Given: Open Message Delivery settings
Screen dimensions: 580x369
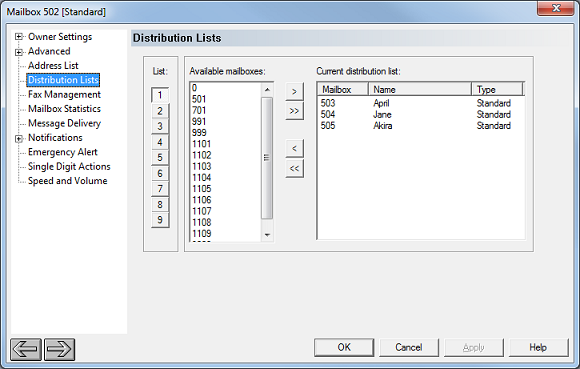Looking at the screenshot, I should [x=64, y=123].
